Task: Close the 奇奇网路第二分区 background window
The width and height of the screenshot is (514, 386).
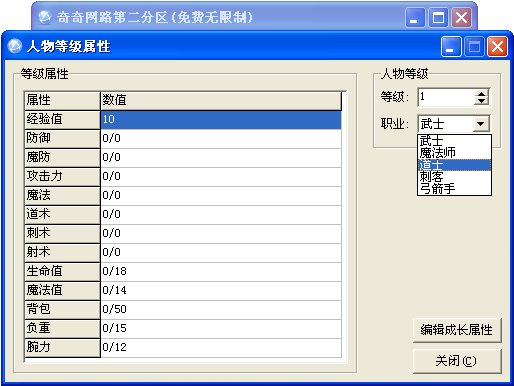Action: 461,17
